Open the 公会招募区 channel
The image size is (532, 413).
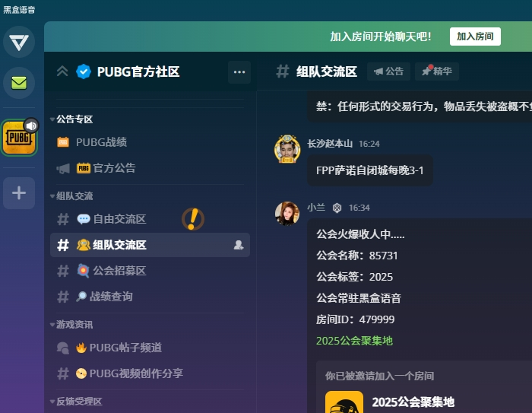click(150, 271)
